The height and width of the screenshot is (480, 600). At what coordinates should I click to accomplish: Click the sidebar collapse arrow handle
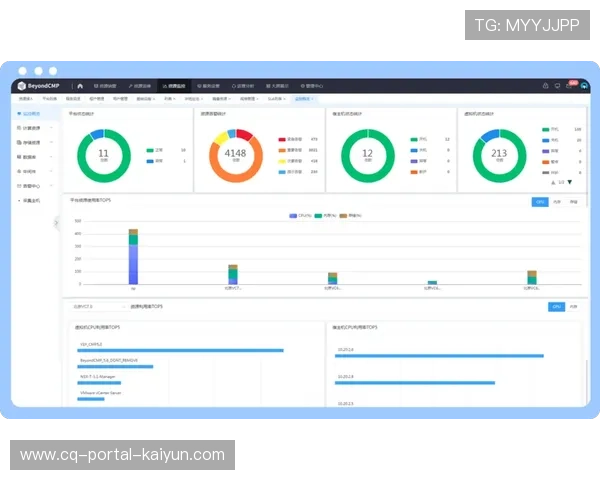click(57, 223)
